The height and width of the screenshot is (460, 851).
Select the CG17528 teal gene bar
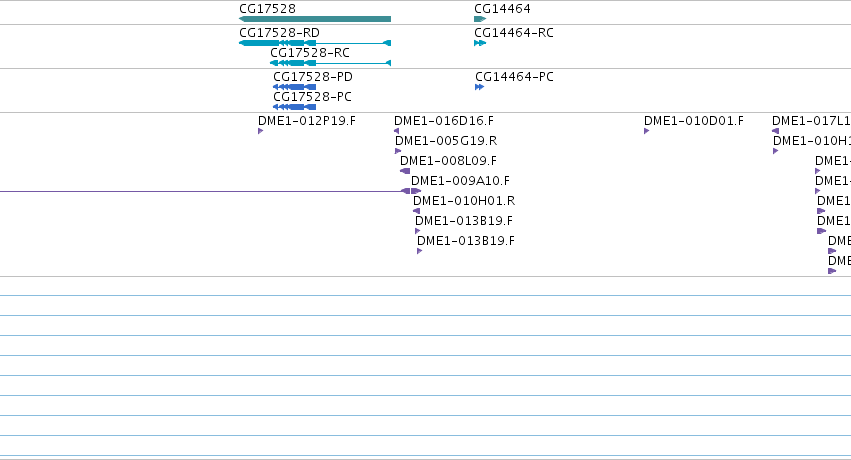(315, 19)
